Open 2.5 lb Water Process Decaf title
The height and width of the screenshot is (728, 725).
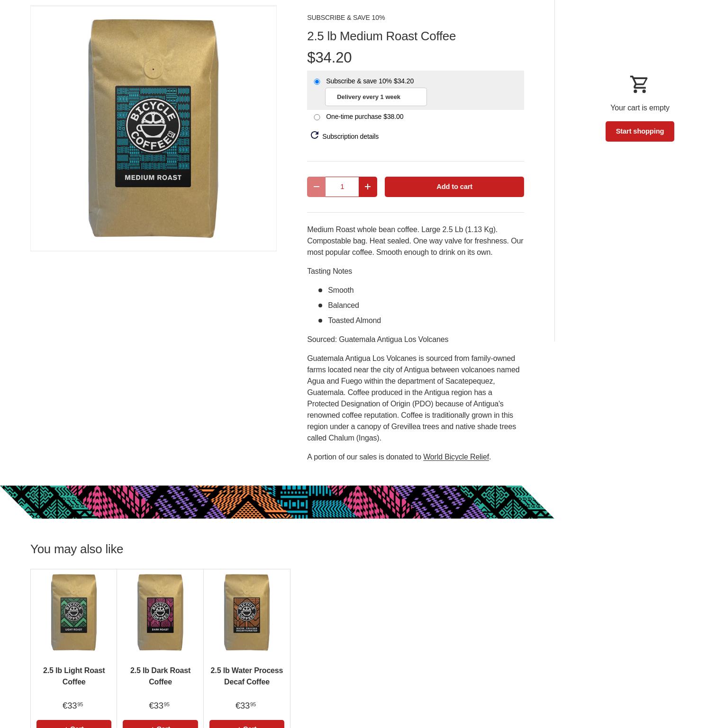[247, 676]
